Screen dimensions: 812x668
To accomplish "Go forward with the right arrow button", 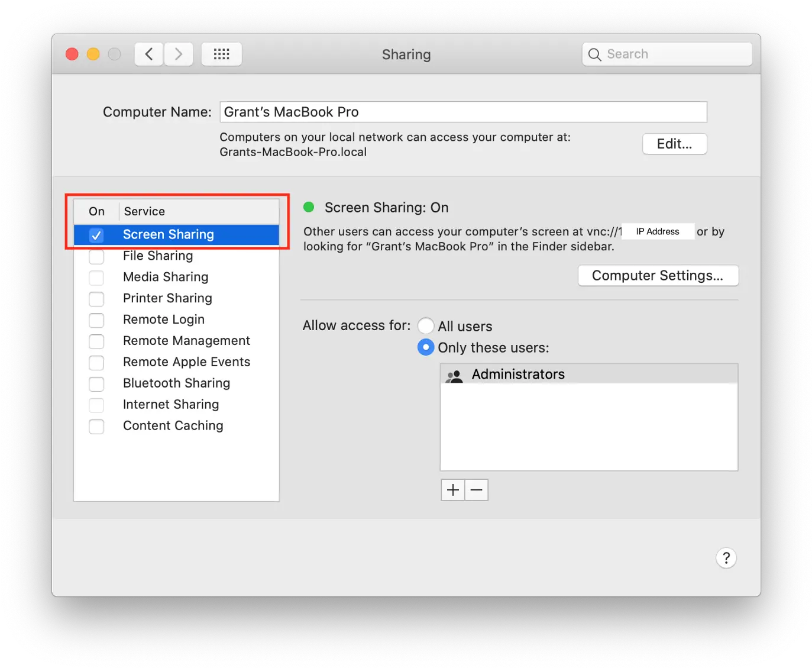I will 179,54.
